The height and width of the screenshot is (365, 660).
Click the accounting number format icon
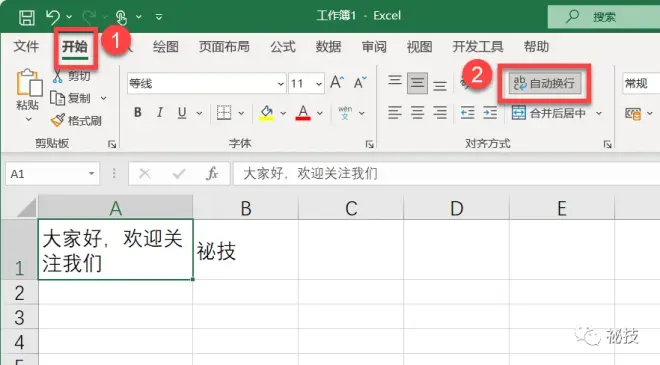(633, 114)
